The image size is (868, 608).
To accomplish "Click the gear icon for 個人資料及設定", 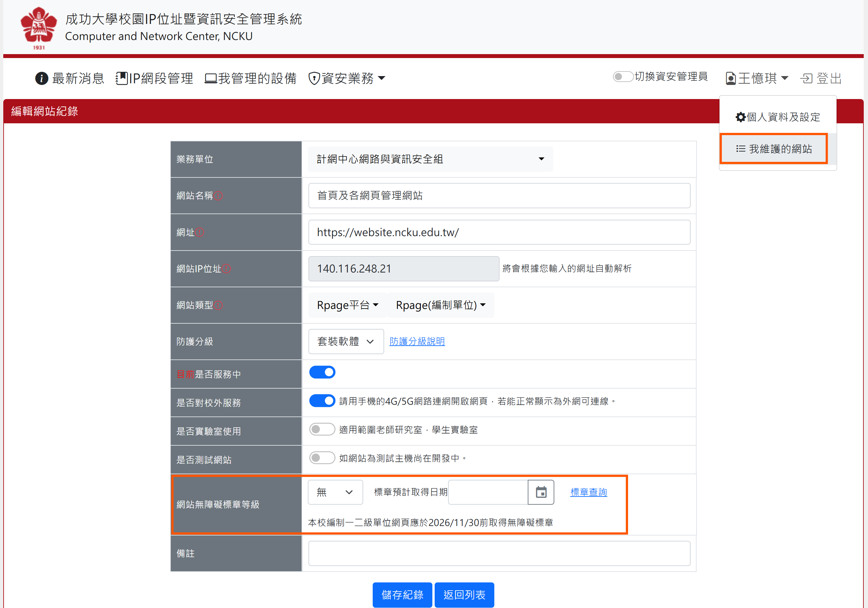I will pyautogui.click(x=740, y=117).
